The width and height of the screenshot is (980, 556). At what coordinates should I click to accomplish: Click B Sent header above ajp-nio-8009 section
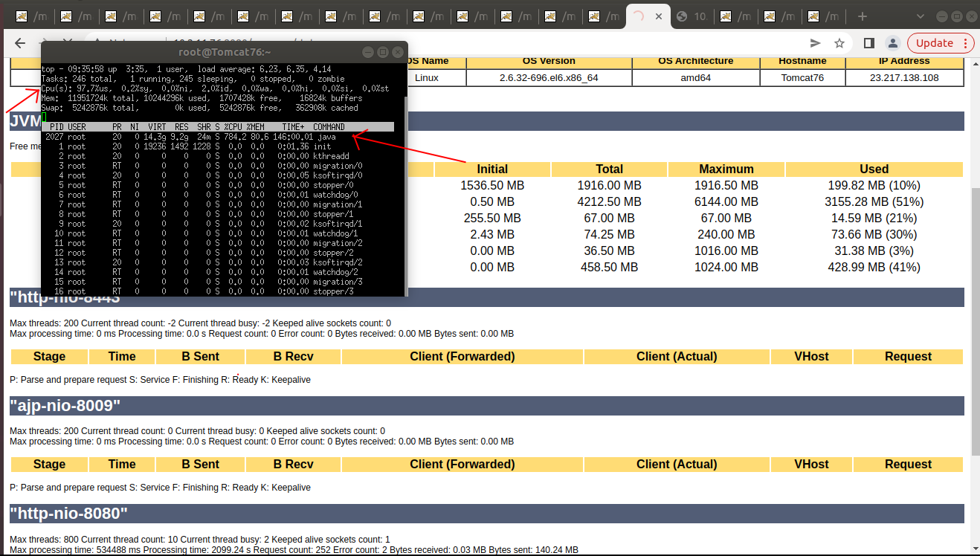pos(201,357)
